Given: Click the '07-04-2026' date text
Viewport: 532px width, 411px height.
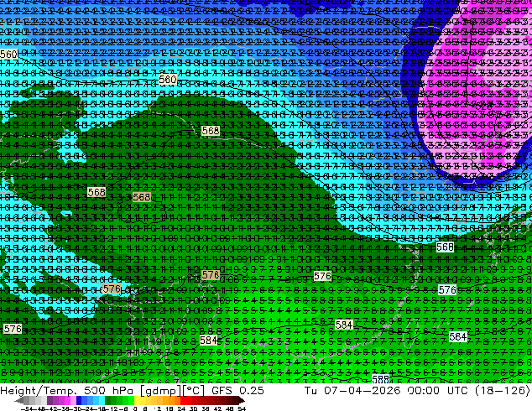Looking at the screenshot, I should coord(362,391).
